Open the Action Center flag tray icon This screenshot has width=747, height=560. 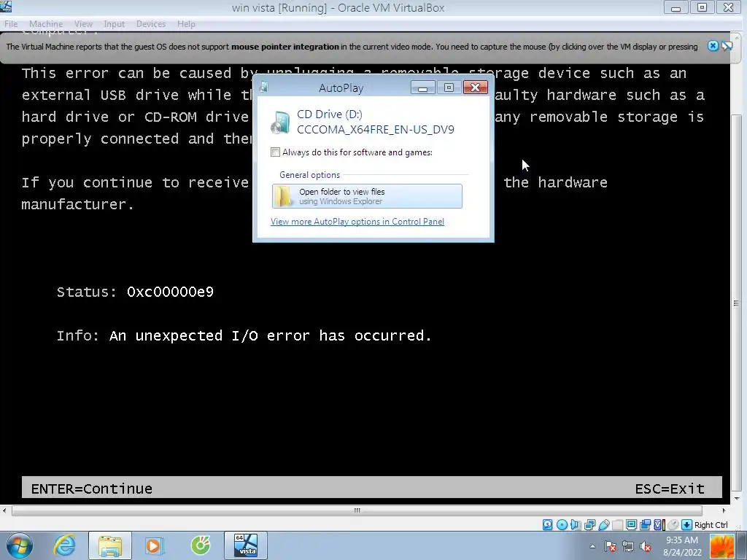click(611, 547)
